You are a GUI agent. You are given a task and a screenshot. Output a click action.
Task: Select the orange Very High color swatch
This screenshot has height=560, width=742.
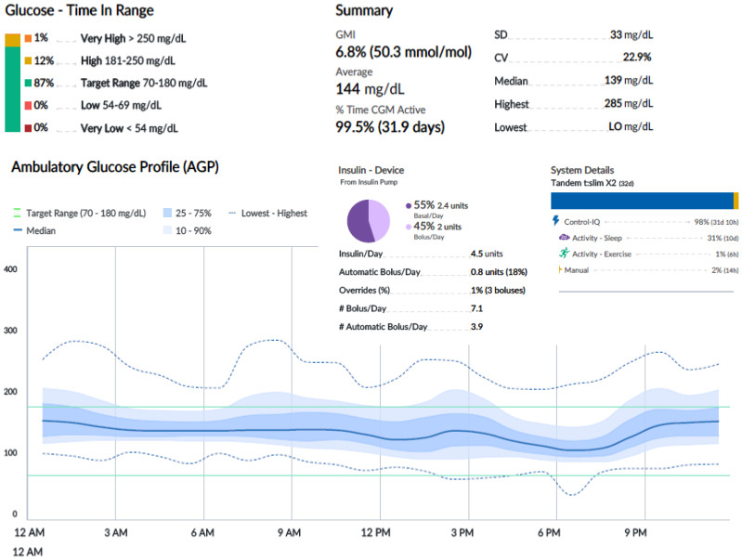28,38
